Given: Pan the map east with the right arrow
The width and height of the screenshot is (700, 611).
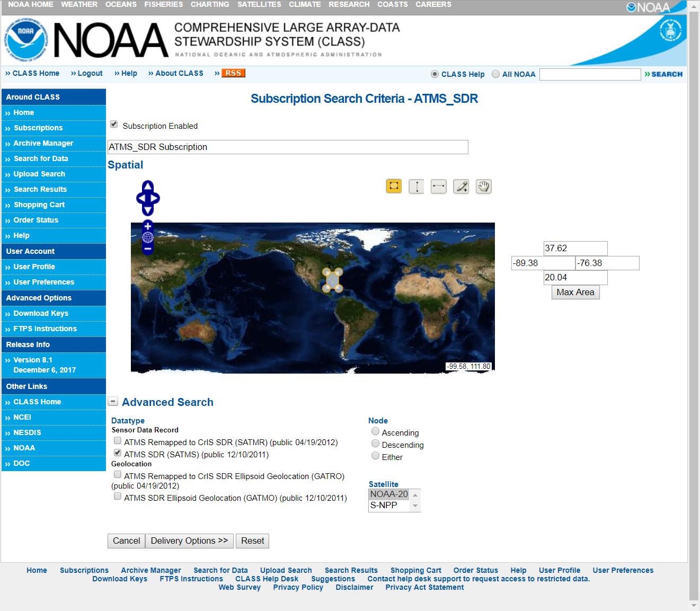Looking at the screenshot, I should pyautogui.click(x=156, y=198).
